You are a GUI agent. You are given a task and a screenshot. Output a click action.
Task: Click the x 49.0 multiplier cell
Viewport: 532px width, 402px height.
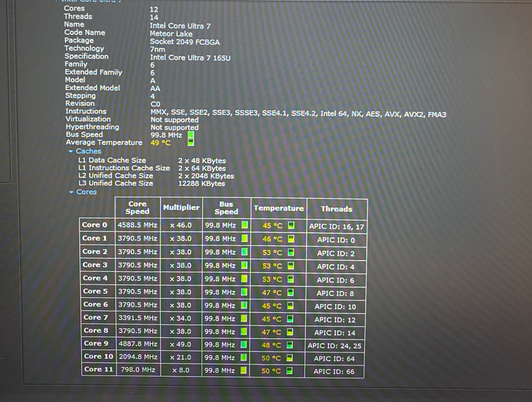[181, 344]
